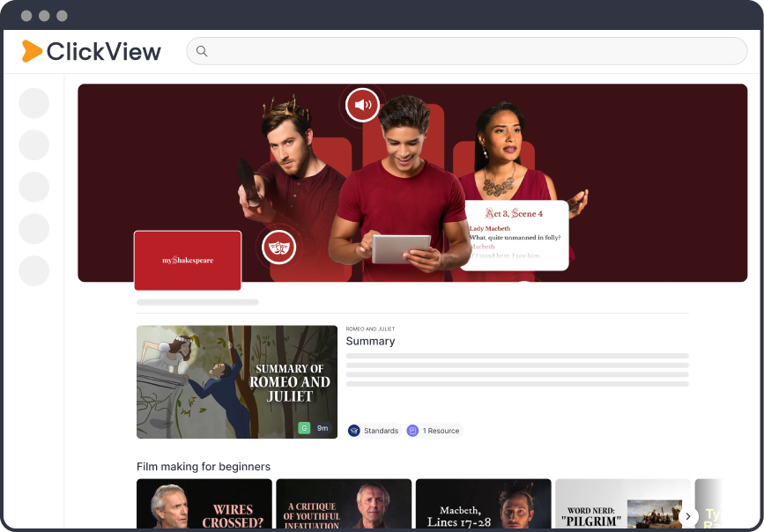Click the fourth sidebar circle icon
This screenshot has width=764, height=532.
34,228
